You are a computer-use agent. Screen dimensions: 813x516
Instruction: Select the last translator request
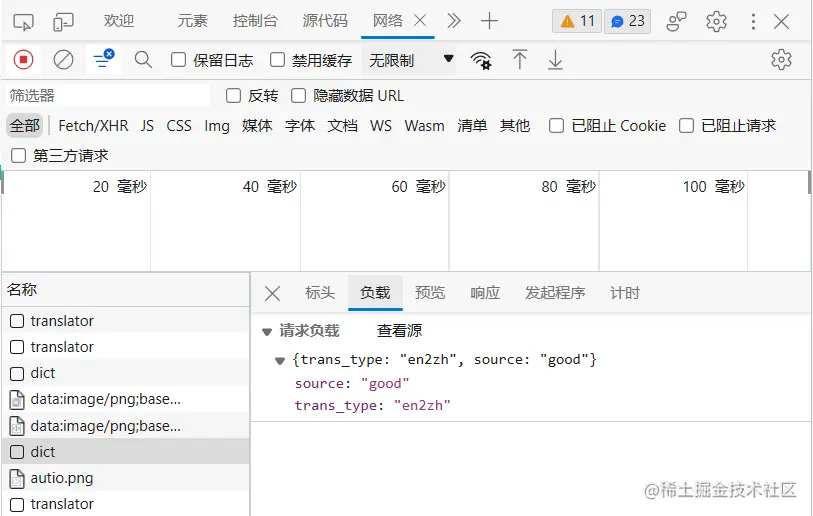click(x=125, y=504)
